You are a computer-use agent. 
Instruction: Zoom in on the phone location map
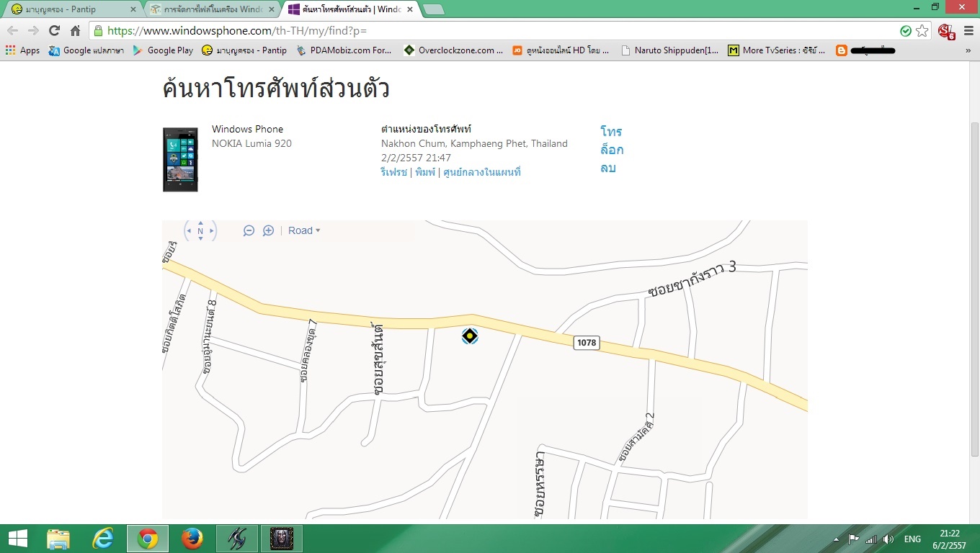point(268,230)
